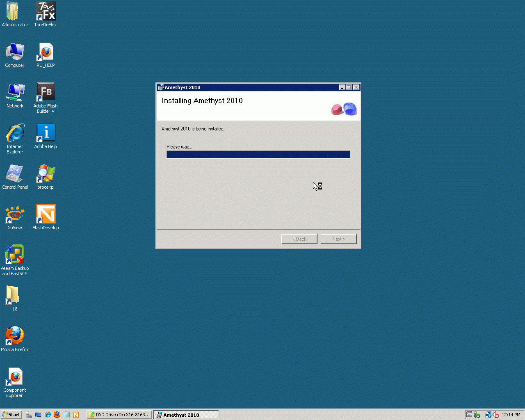Close the Amethyst 2010 installer window
Screen dimensions: 525x420
point(356,87)
